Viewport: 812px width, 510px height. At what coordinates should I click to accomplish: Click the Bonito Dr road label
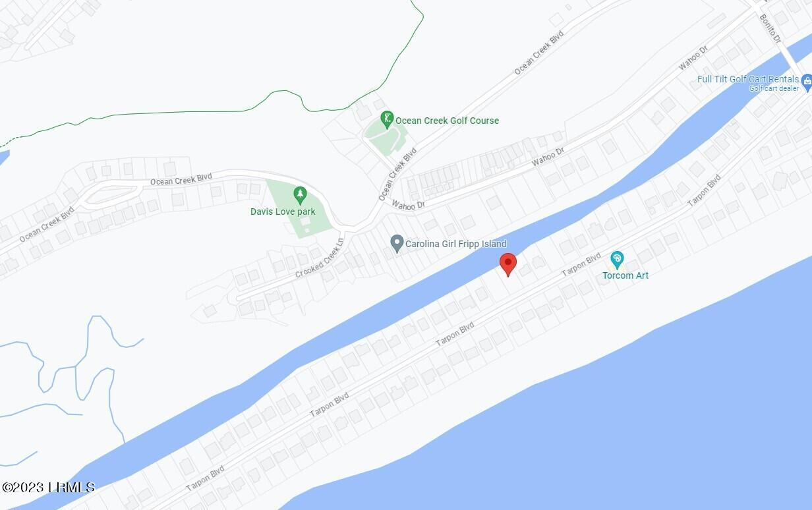point(771,29)
